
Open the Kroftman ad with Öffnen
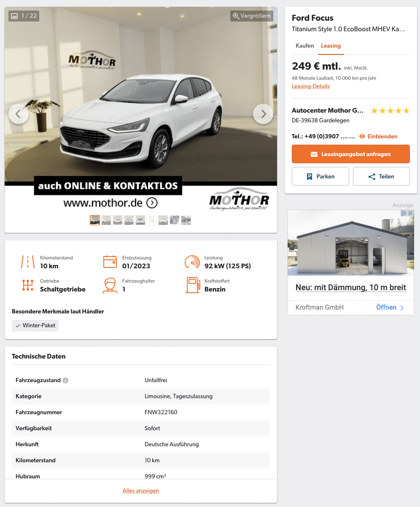point(390,307)
